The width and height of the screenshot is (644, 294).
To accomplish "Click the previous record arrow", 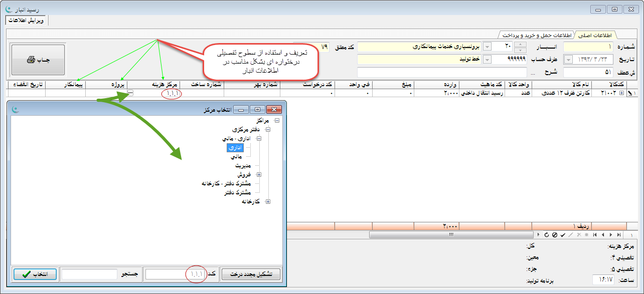I will [603, 234].
